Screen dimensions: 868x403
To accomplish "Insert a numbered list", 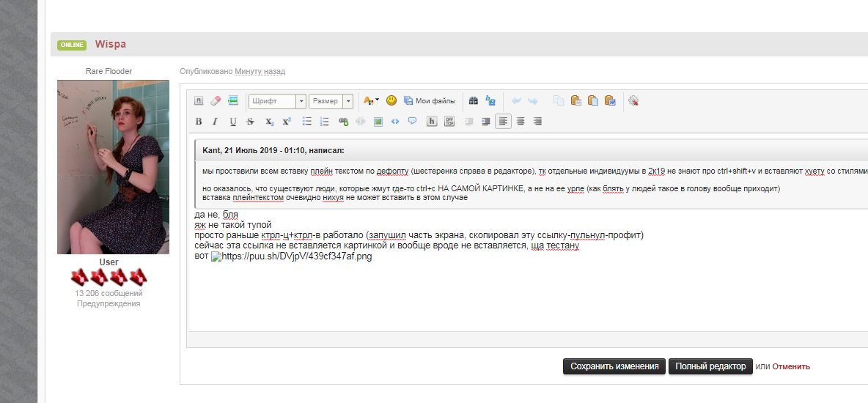I will coord(325,121).
